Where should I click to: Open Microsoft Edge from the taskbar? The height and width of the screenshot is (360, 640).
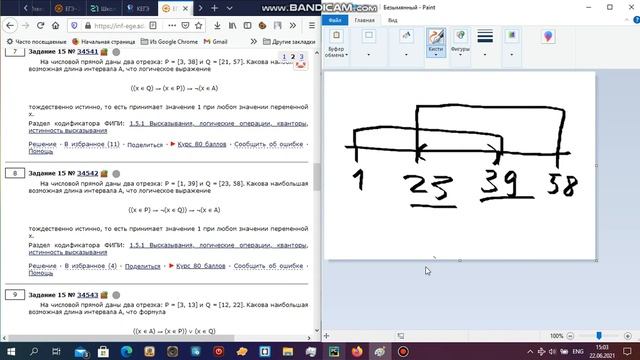(x=127, y=351)
